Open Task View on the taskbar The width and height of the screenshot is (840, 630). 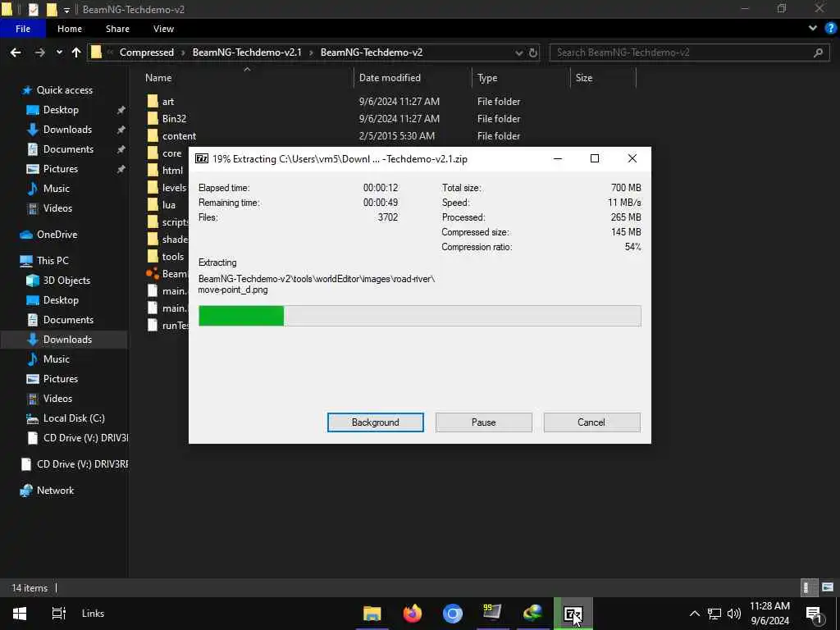pos(58,614)
